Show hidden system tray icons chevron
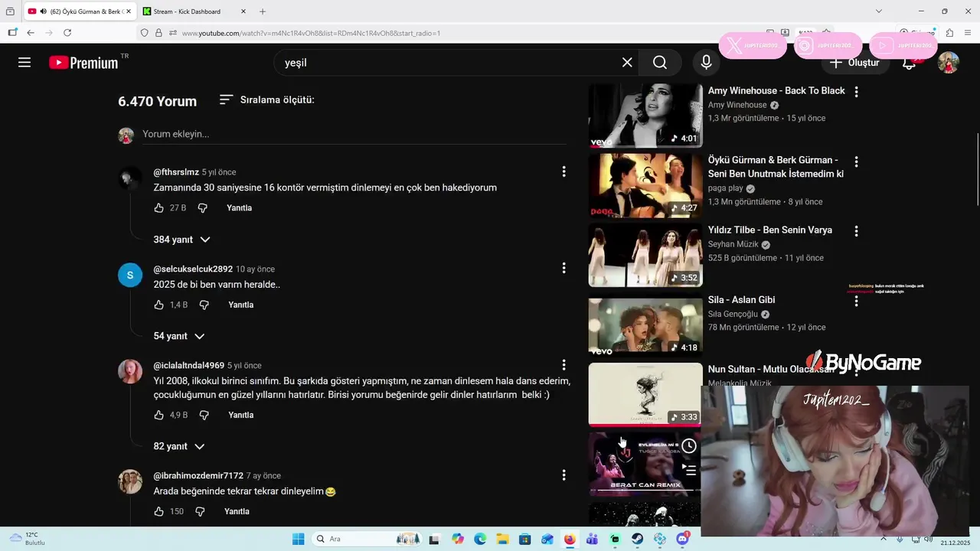The height and width of the screenshot is (551, 980). 884,539
